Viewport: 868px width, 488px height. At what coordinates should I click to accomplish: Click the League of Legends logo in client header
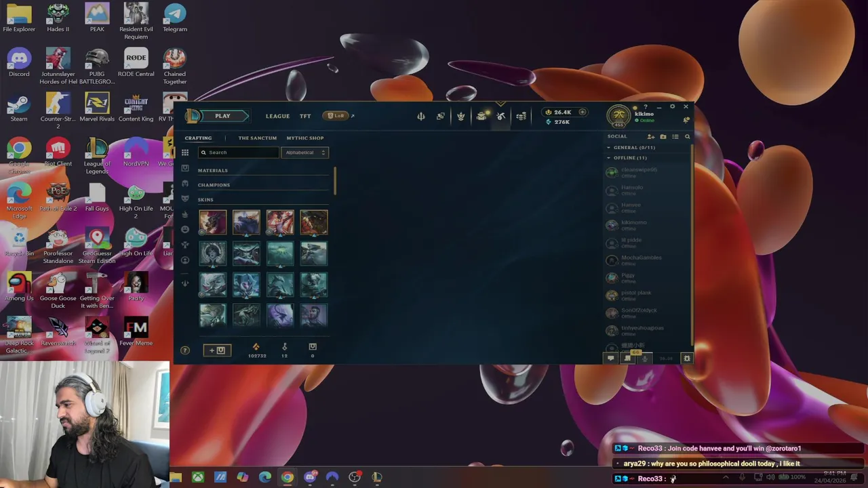(193, 116)
